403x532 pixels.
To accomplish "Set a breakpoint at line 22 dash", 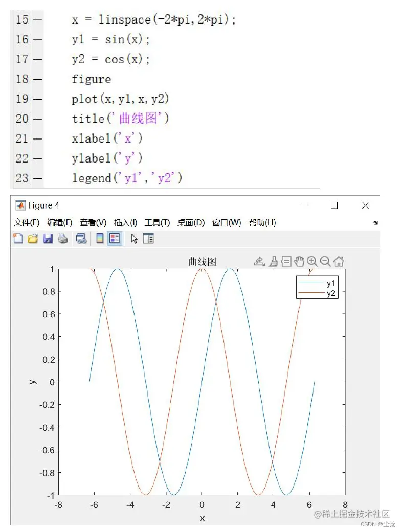I will tap(38, 158).
